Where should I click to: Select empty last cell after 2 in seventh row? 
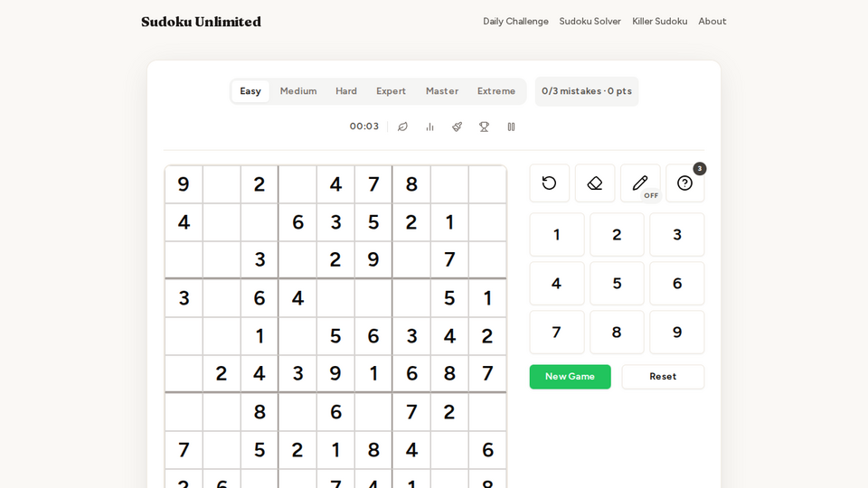click(x=487, y=412)
